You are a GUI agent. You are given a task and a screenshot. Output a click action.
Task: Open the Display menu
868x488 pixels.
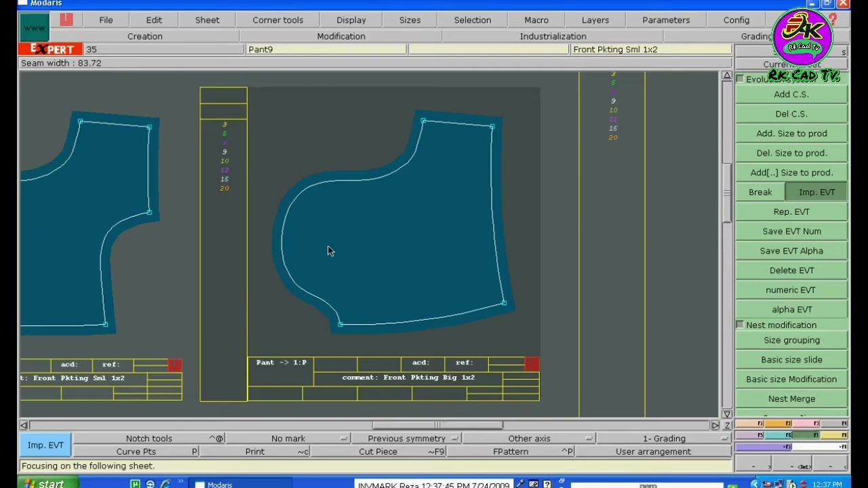tap(351, 20)
